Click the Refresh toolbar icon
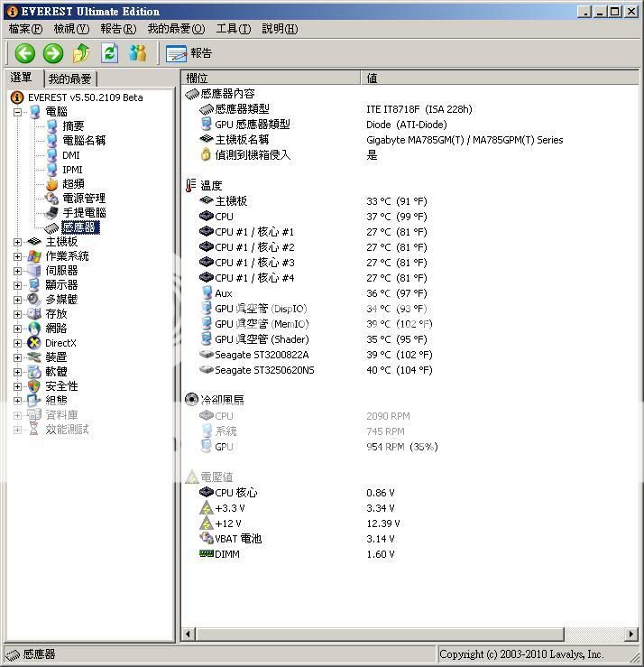The image size is (644, 667). point(110,53)
